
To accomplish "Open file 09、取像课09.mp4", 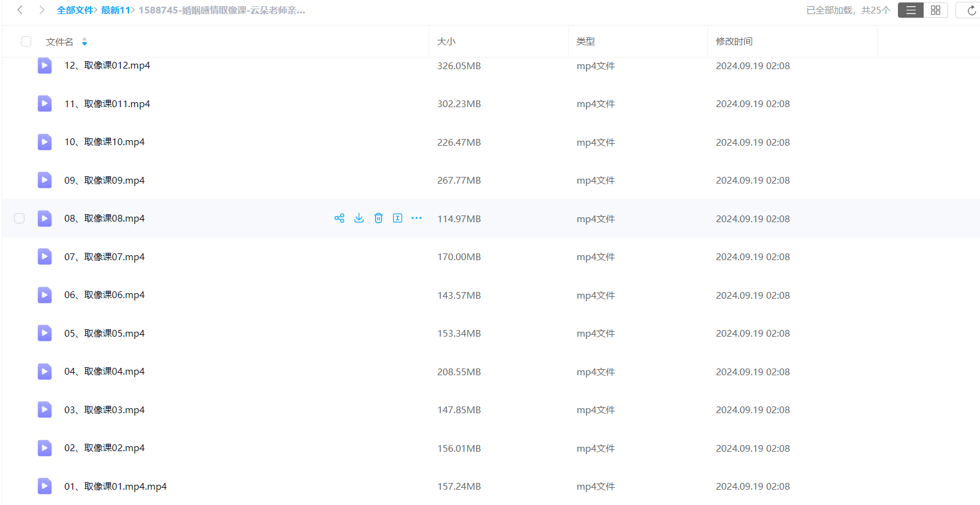I will [x=105, y=180].
